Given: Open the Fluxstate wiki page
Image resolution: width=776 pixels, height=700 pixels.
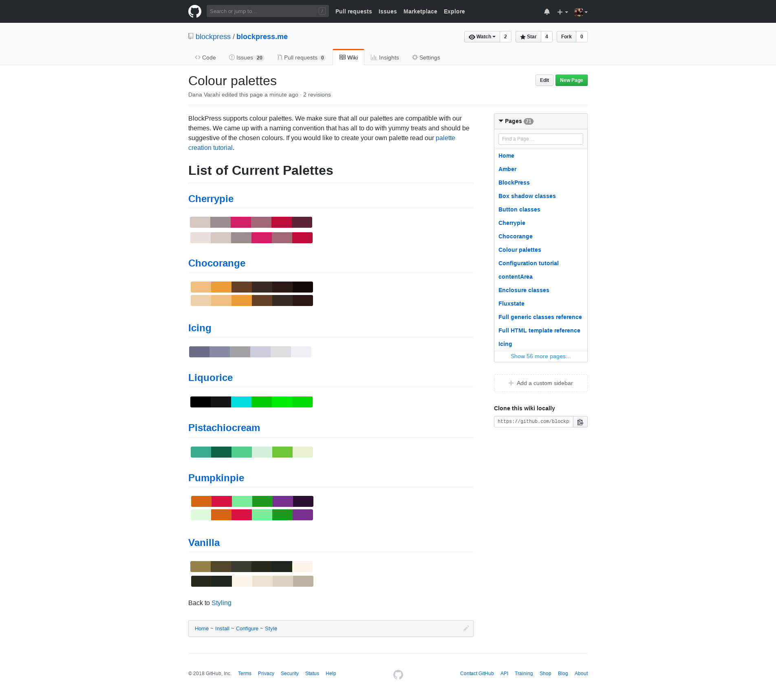Looking at the screenshot, I should (511, 304).
